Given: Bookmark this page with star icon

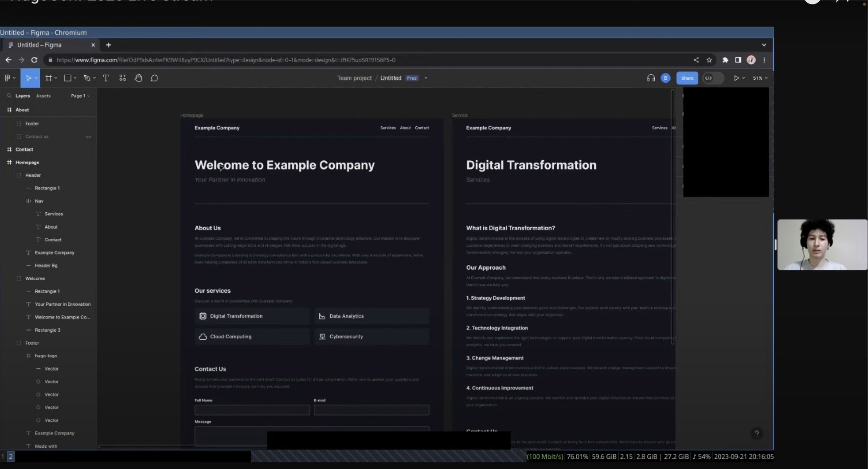Looking at the screenshot, I should point(709,60).
